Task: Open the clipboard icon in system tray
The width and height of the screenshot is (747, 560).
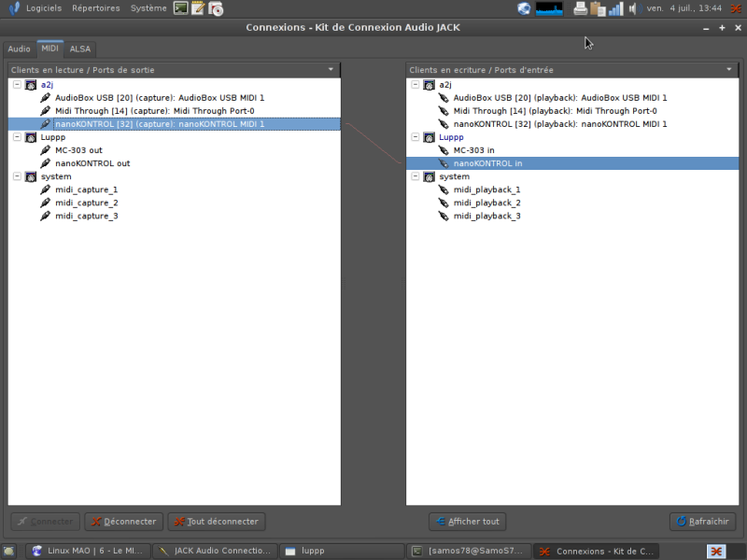Action: point(598,8)
